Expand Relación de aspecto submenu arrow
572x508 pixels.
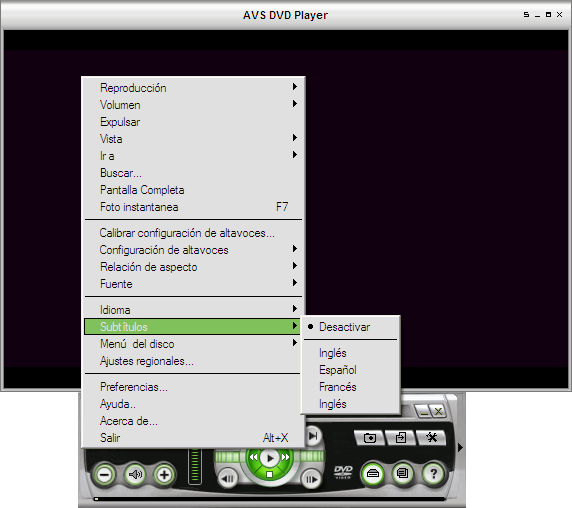pos(295,266)
